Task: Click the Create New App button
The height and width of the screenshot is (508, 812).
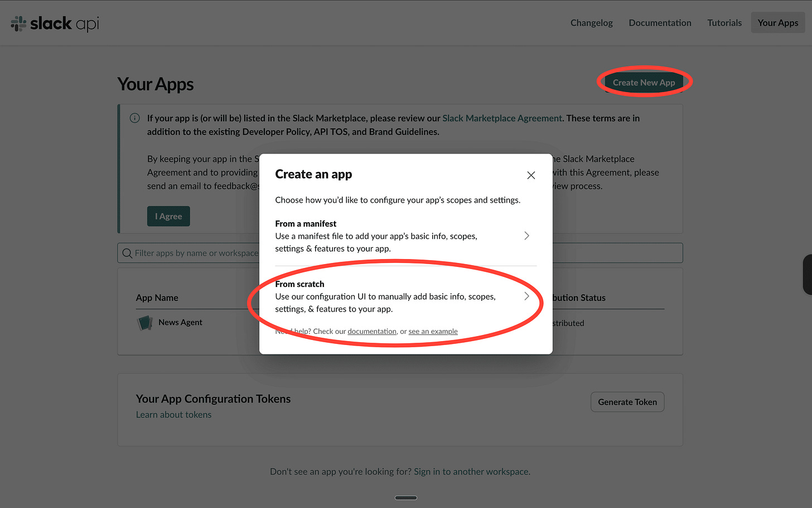Action: coord(644,83)
